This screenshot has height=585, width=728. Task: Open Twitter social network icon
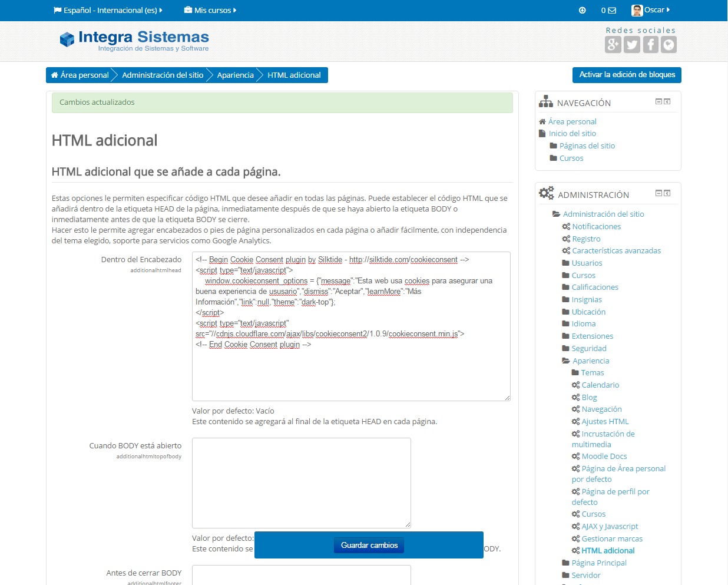(x=632, y=45)
